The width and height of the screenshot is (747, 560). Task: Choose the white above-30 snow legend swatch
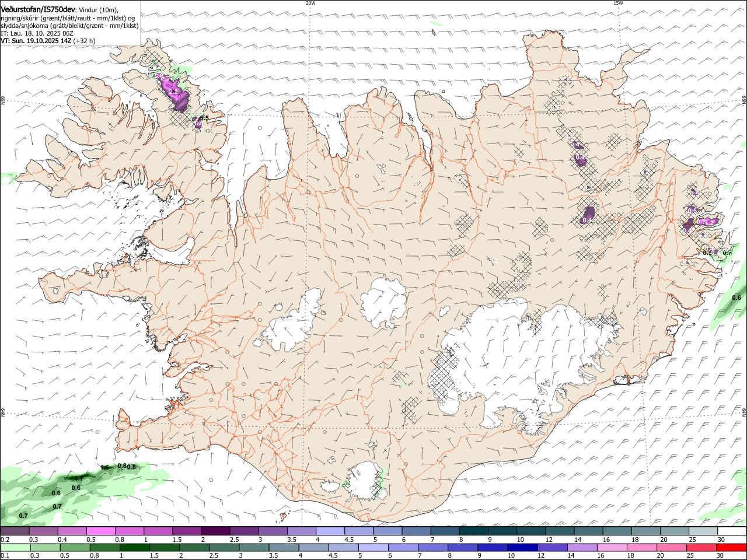pos(732,531)
